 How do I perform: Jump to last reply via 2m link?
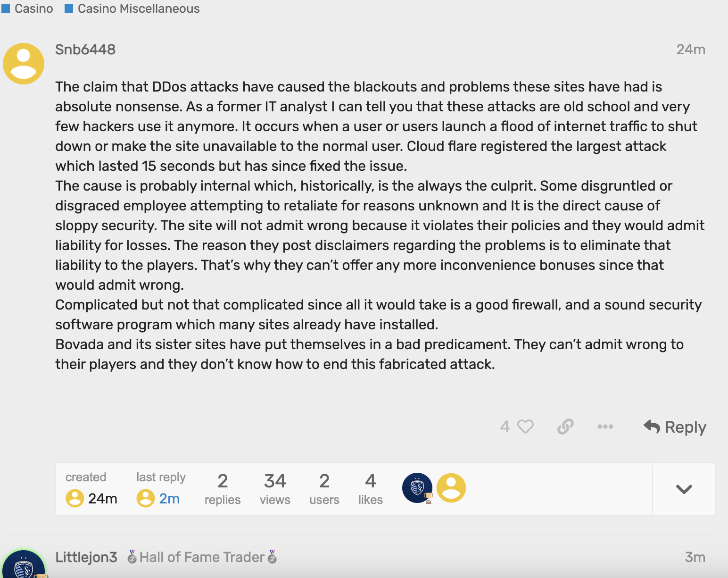click(x=169, y=499)
